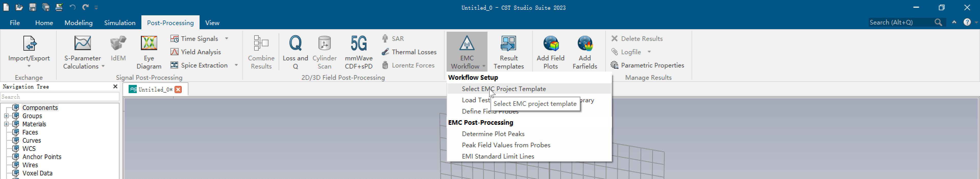Choose EMI Standard Limit Lines
The width and height of the screenshot is (980, 179).
pos(498,156)
